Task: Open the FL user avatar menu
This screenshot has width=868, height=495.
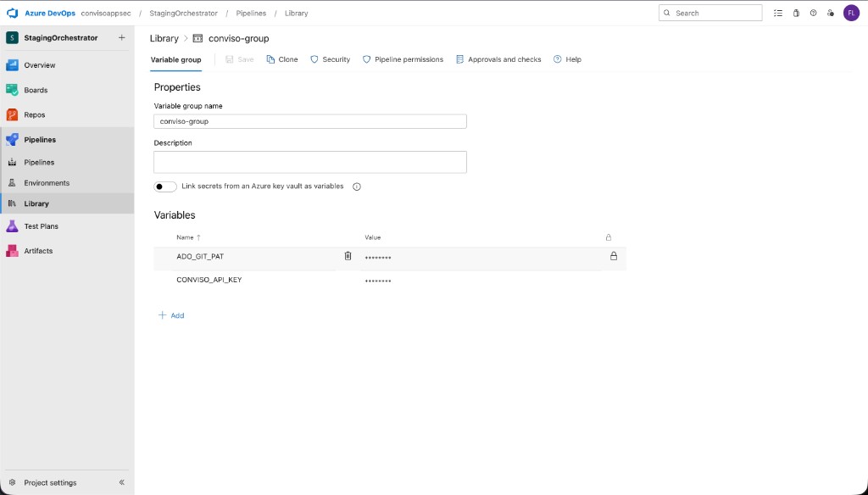Action: click(x=851, y=13)
